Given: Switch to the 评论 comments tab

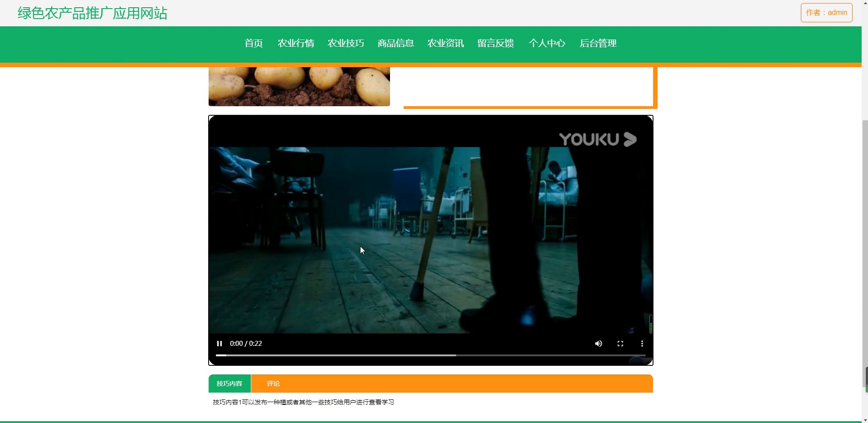Looking at the screenshot, I should coord(273,383).
